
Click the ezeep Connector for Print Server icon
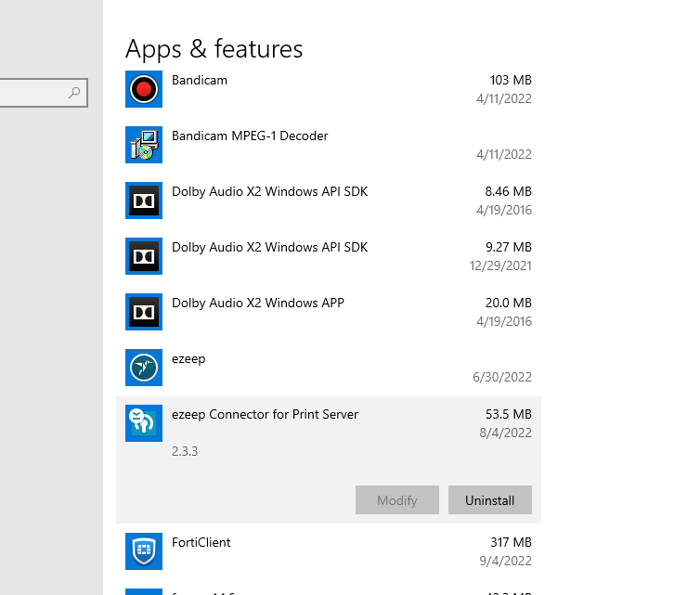pos(144,423)
